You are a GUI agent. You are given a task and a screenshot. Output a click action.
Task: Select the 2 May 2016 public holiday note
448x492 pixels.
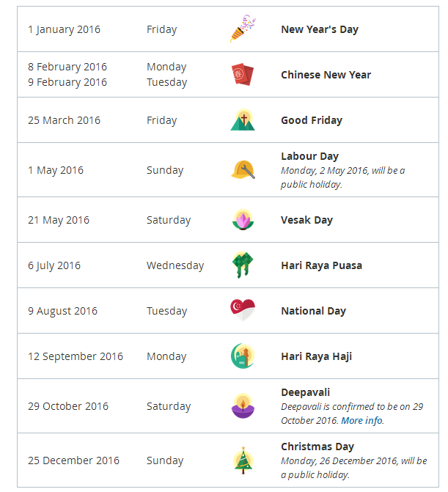point(343,177)
